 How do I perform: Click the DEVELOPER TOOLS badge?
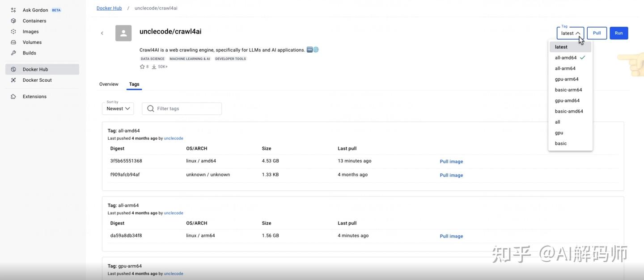tap(230, 59)
